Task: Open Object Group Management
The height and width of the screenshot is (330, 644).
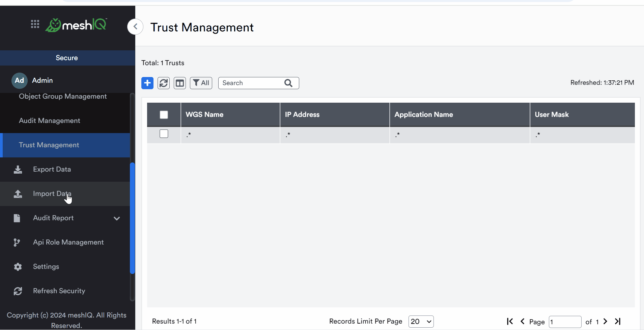Action: coord(63,96)
